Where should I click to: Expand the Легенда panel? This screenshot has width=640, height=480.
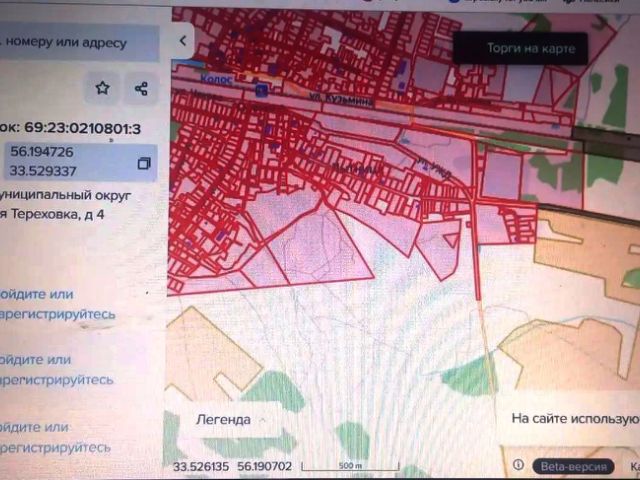pyautogui.click(x=231, y=420)
